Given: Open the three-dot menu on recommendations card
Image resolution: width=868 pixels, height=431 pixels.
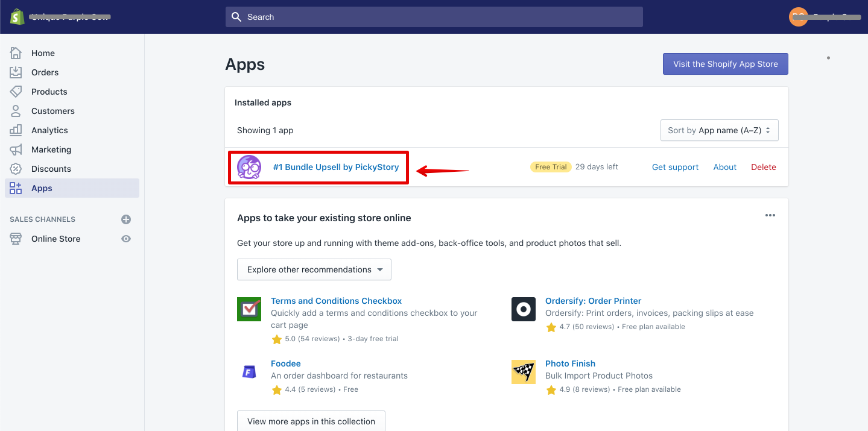Looking at the screenshot, I should [x=770, y=215].
